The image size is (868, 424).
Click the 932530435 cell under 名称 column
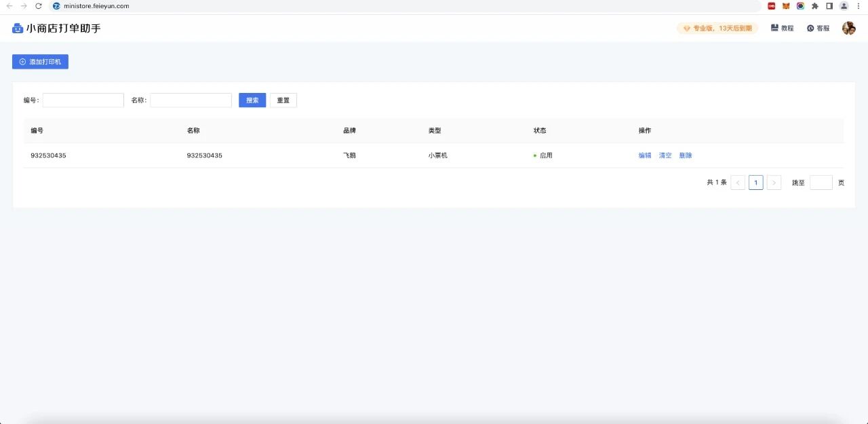[204, 155]
